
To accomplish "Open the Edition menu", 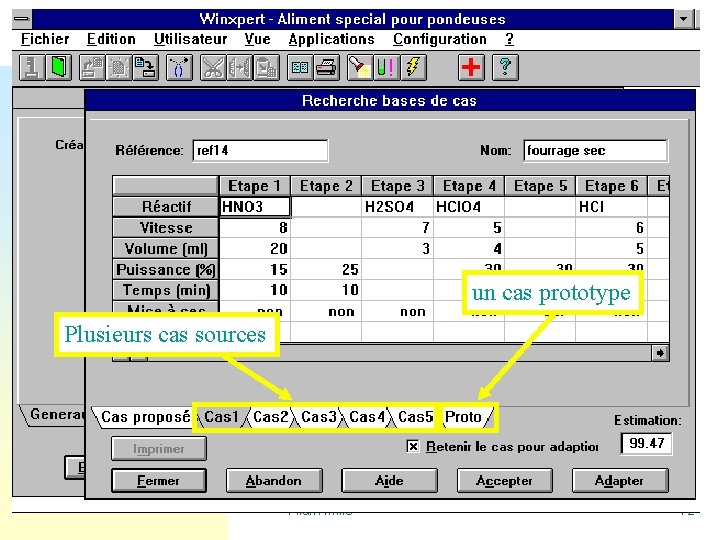I will (111, 39).
